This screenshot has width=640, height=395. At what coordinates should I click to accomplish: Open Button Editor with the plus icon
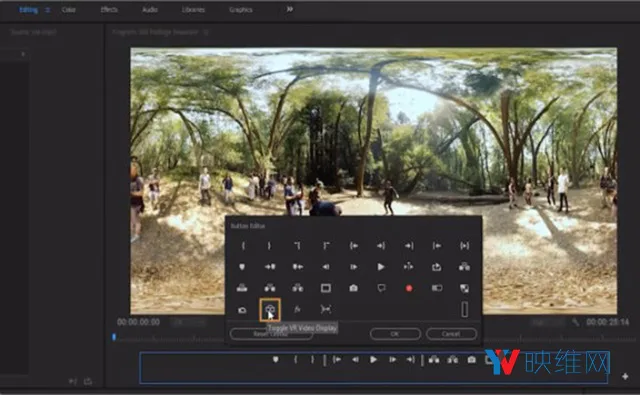pyautogui.click(x=625, y=376)
